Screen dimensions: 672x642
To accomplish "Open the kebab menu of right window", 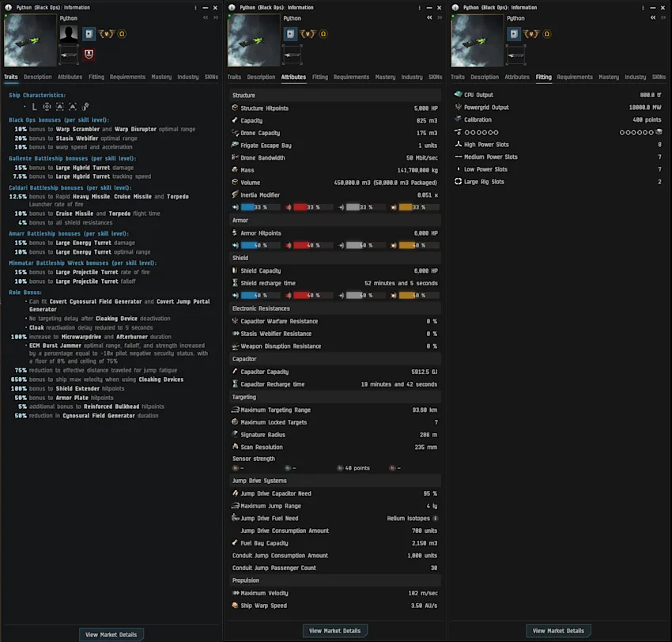I will point(643,8).
